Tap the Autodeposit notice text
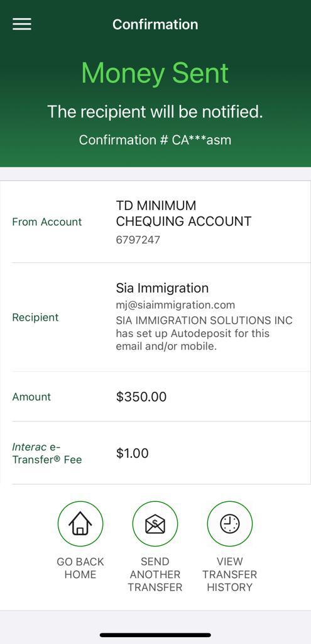Viewport: 311px width, 644px height. click(204, 333)
